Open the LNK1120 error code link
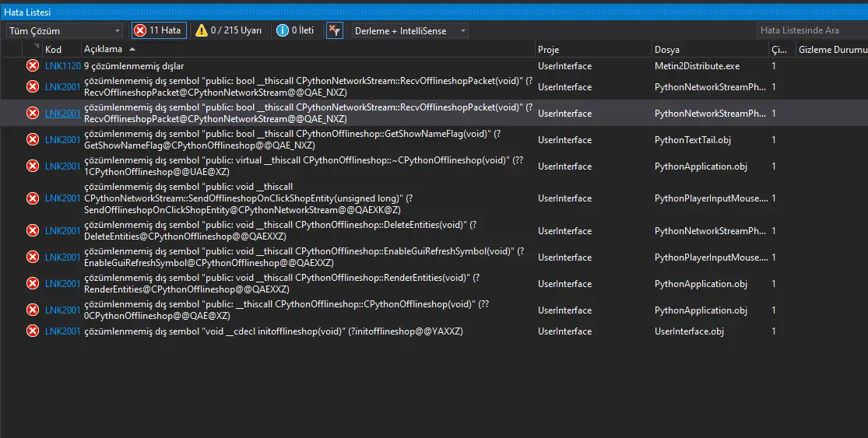The height and width of the screenshot is (438, 868). 62,66
